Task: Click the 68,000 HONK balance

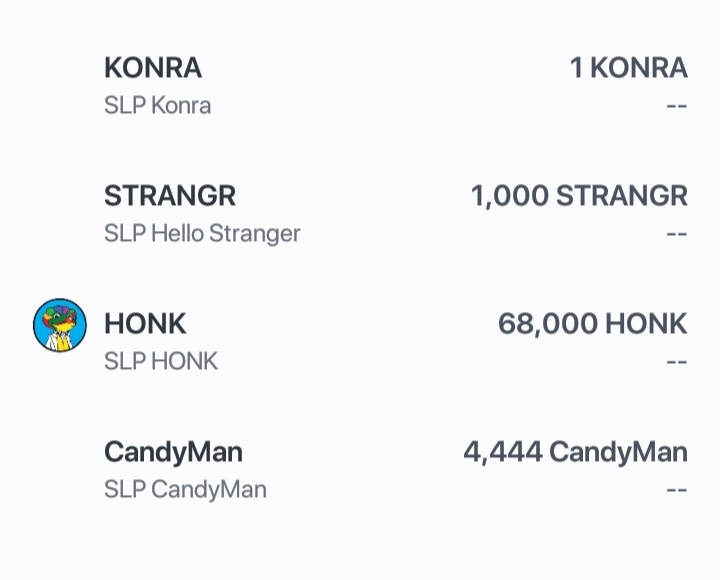Action: [x=593, y=324]
